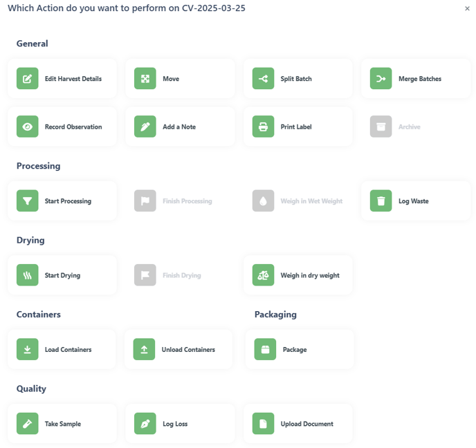476x448 pixels.
Task: Click the Upload Document button
Action: 297,424
